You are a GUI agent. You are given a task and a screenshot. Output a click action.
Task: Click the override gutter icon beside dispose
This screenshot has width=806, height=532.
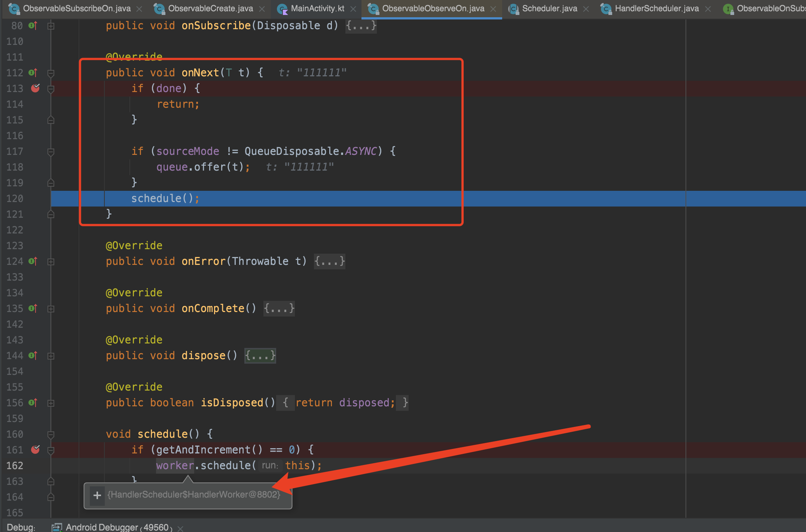pos(33,355)
